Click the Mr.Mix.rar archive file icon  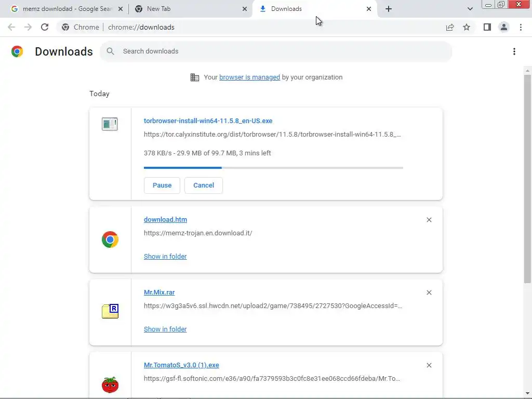coord(110,311)
